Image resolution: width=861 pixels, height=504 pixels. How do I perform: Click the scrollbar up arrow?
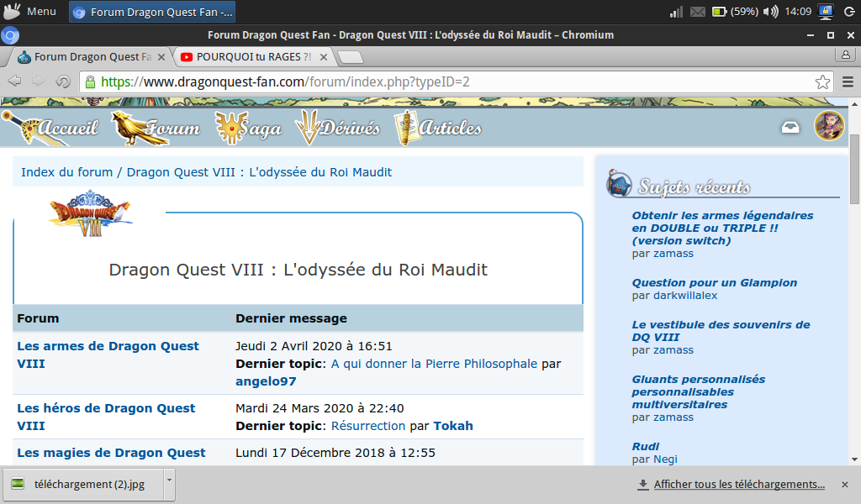coord(854,103)
